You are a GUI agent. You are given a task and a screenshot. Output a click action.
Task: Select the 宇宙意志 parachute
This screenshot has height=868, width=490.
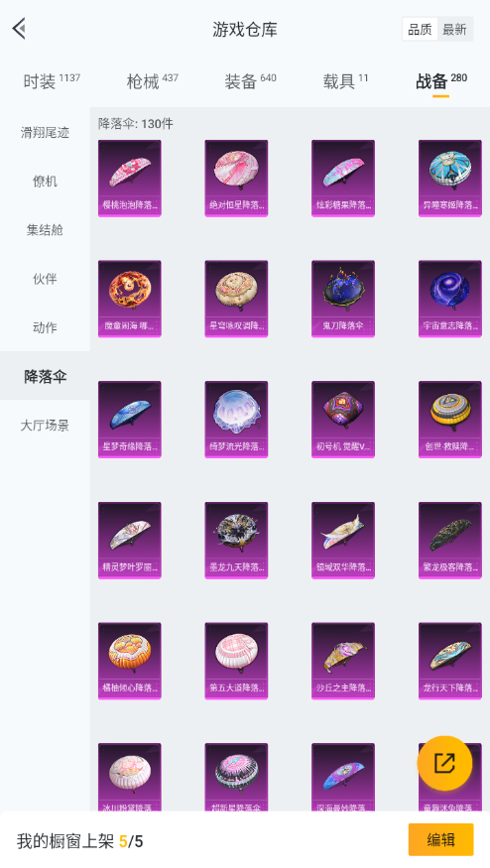pyautogui.click(x=450, y=299)
